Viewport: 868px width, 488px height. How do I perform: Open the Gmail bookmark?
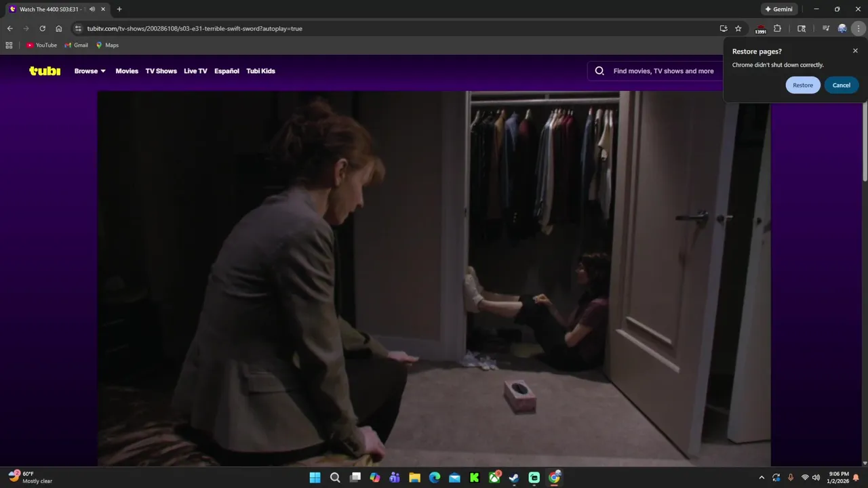pyautogui.click(x=76, y=45)
